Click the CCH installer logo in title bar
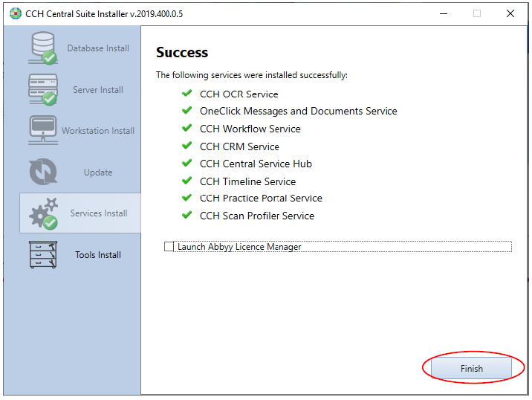The width and height of the screenshot is (532, 400). point(16,13)
